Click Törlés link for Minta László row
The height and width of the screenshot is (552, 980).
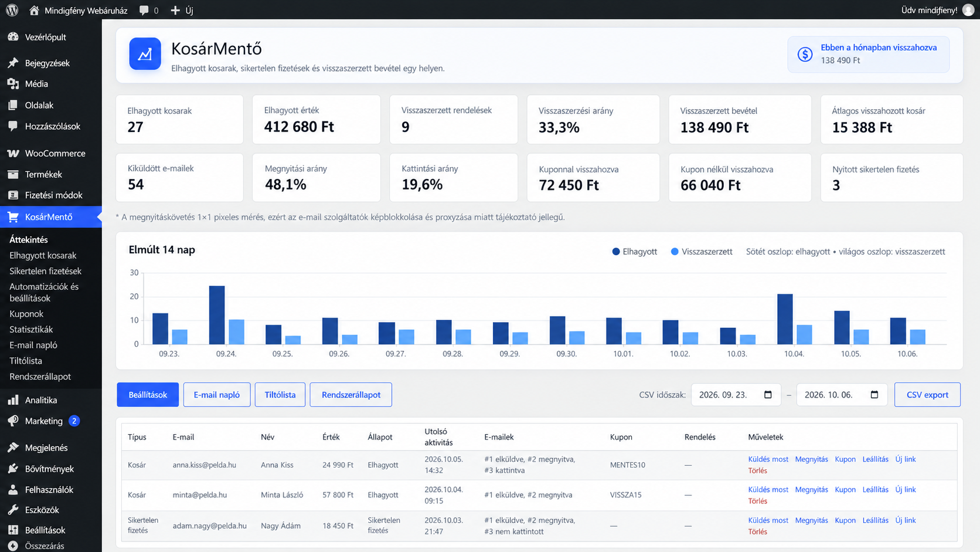[757, 501]
